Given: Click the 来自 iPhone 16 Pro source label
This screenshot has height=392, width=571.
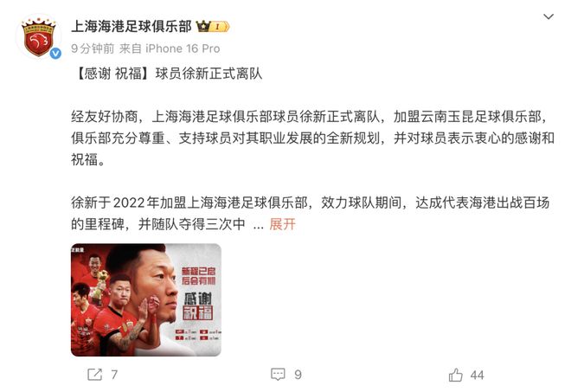Looking at the screenshot, I should [170, 48].
